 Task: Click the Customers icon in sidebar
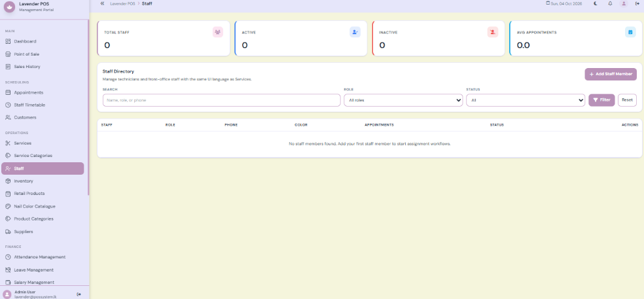pyautogui.click(x=8, y=118)
